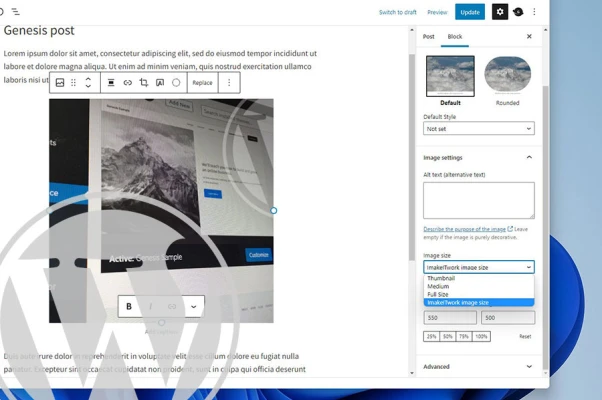Image resolution: width=602 pixels, height=400 pixels.
Task: Choose Thumbnail from image size list
Action: click(x=479, y=278)
